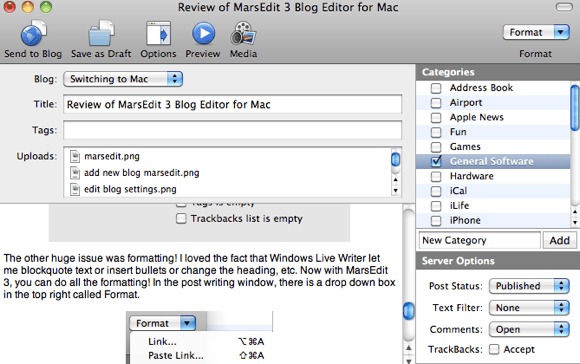Click the Uploads list scrollbar thumb
This screenshot has width=580, height=364.
coord(395,159)
